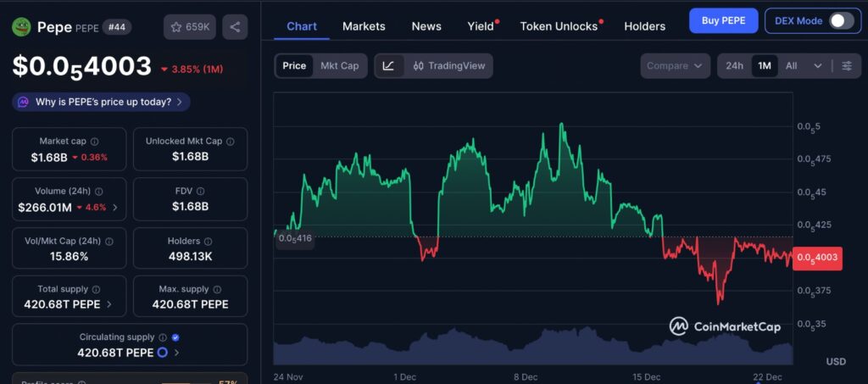This screenshot has height=384, width=868.
Task: Click info icon next to Total supply
Action: tap(97, 289)
